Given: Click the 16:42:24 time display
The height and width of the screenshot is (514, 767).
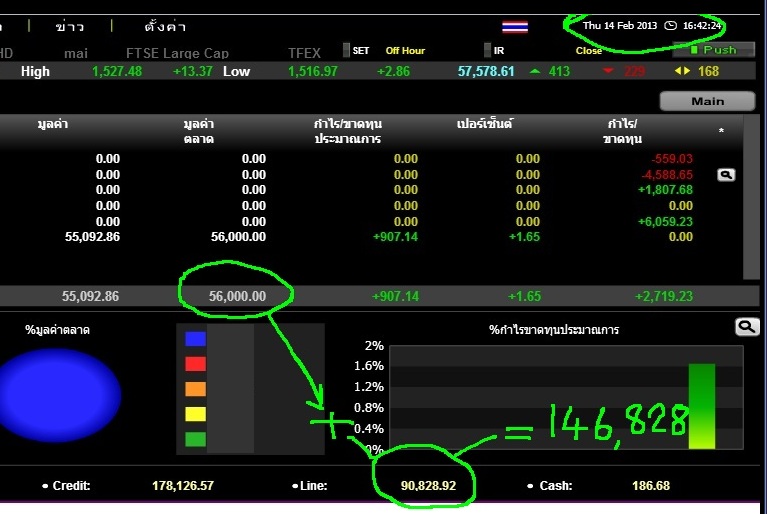Looking at the screenshot, I should tap(702, 25).
